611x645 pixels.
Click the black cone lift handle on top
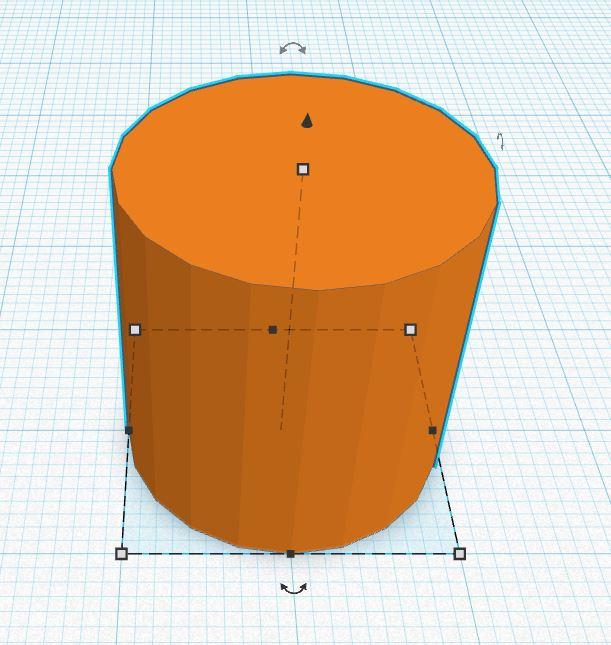(307, 121)
